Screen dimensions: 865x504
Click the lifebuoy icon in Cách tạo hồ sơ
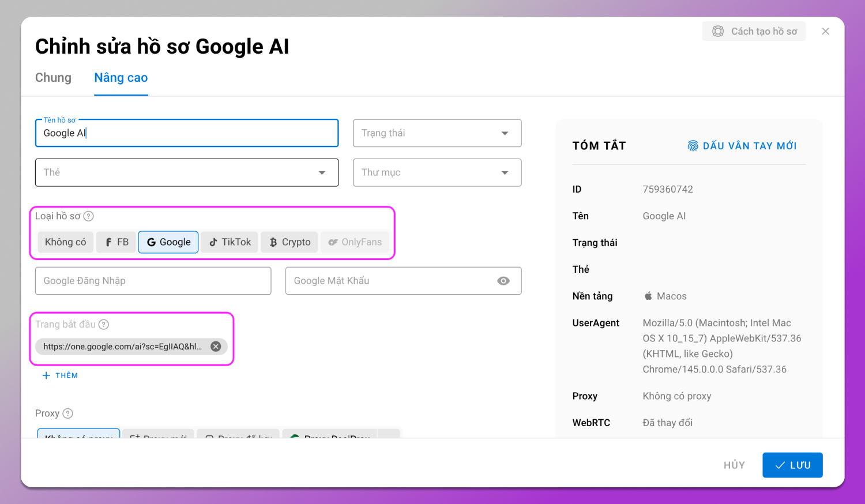(718, 32)
